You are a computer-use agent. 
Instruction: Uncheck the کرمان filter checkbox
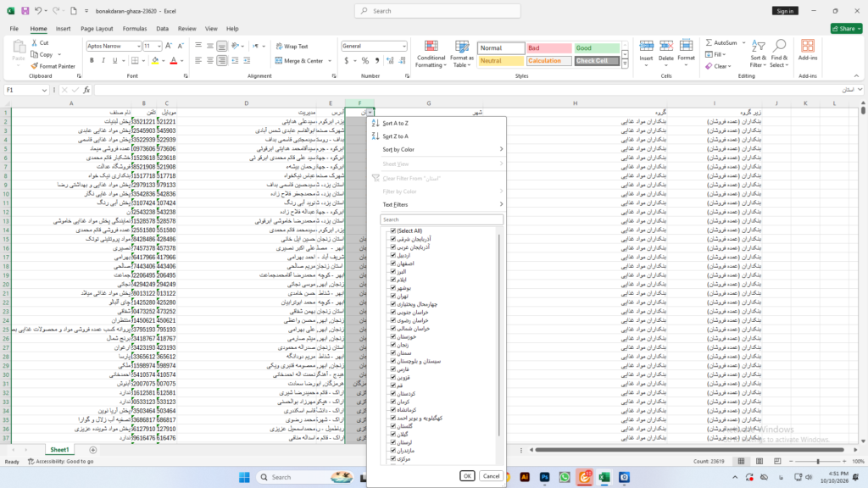393,402
